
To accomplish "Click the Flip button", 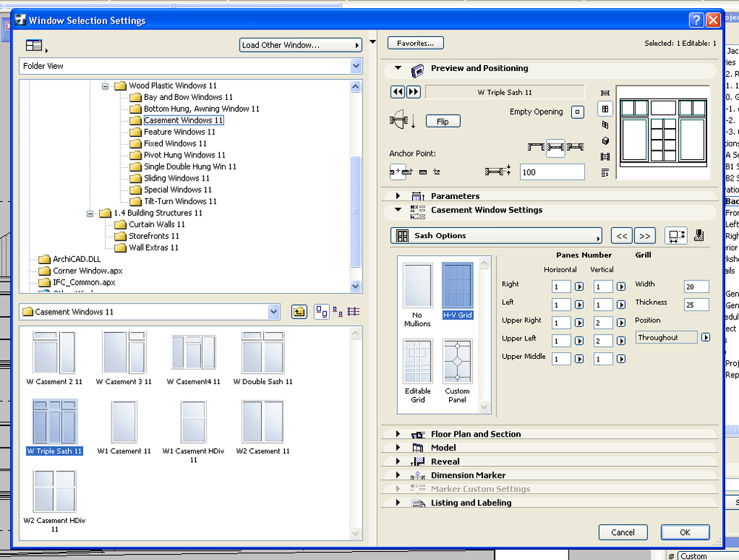I will (442, 121).
